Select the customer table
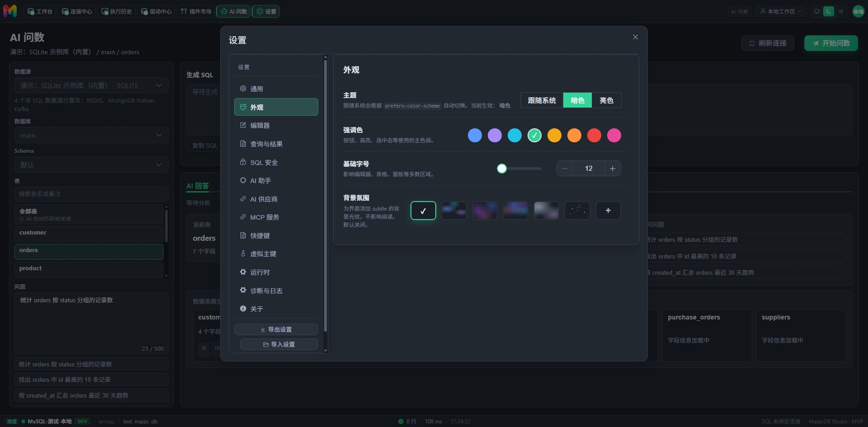868x427 pixels. 89,233
